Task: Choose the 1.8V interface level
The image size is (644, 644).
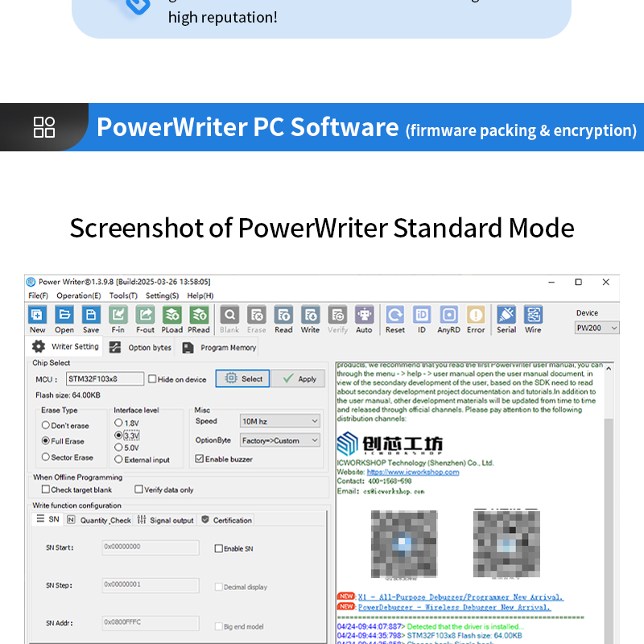Action: point(118,422)
